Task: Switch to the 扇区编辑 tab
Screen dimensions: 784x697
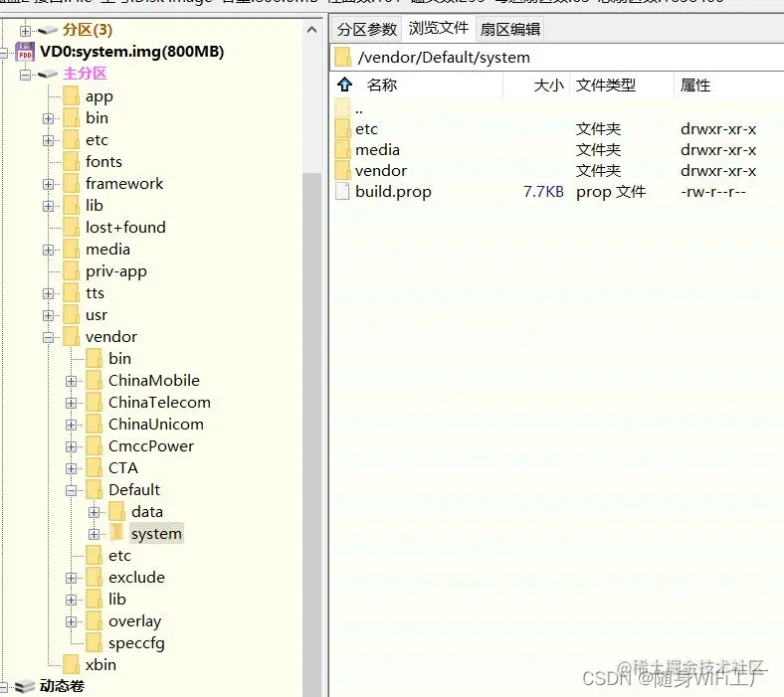Action: tap(510, 29)
